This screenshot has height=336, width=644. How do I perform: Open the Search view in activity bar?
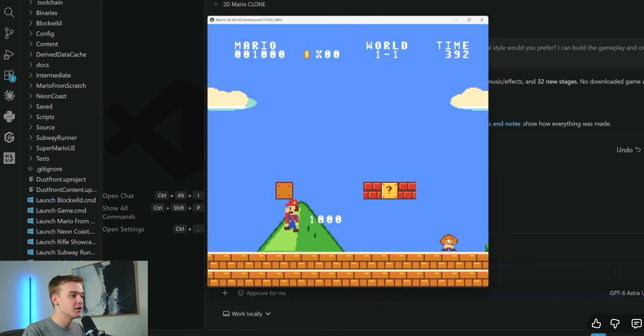(9, 12)
